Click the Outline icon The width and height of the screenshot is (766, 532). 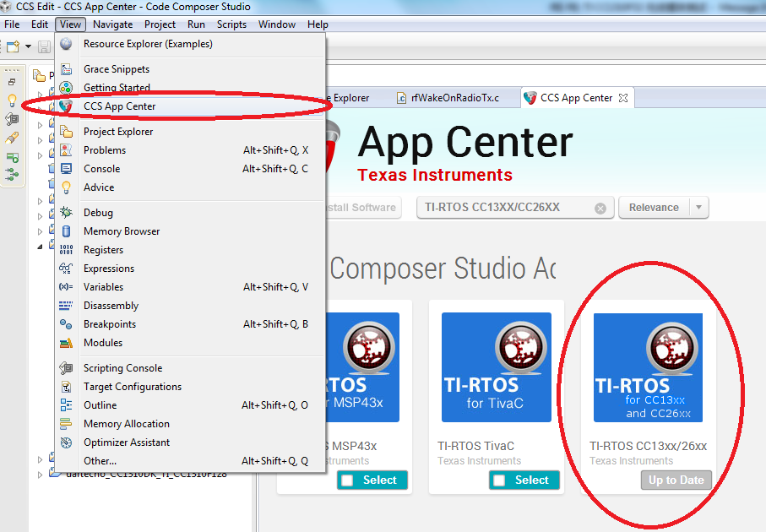point(66,405)
